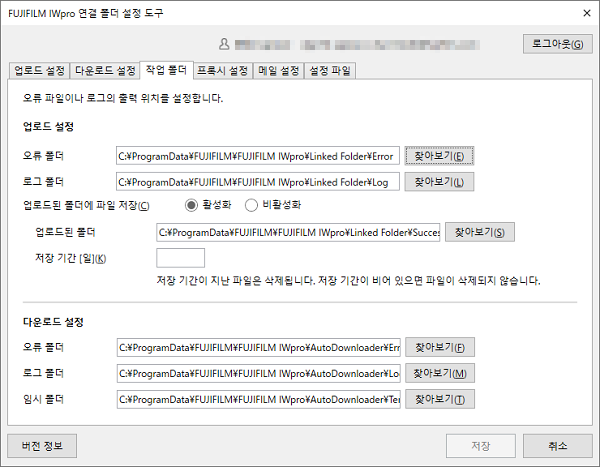Click the 임시 폴더 path field
Image resolution: width=600 pixels, height=467 pixels.
[259, 399]
